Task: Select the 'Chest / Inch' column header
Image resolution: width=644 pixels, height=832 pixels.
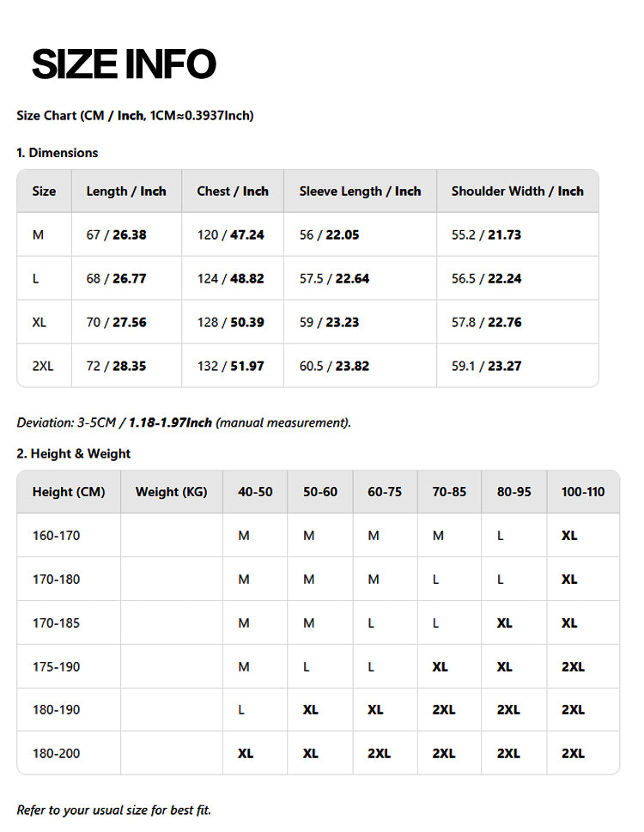Action: 233,191
